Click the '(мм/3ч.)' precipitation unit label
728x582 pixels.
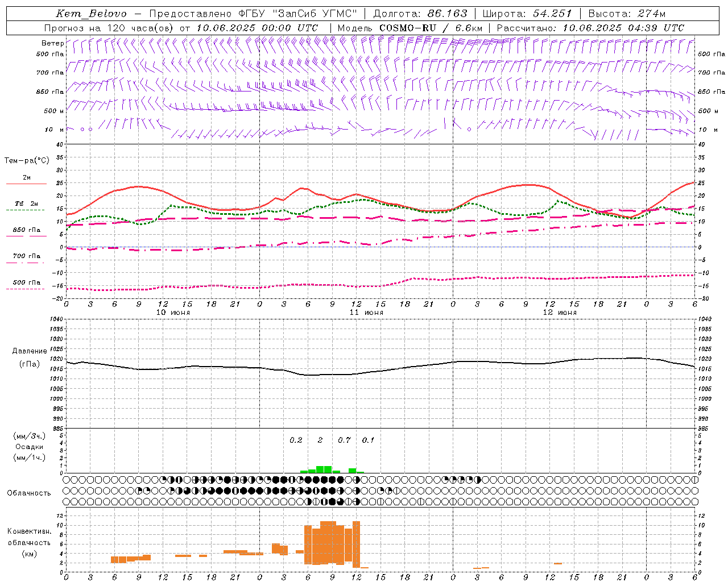tap(30, 436)
